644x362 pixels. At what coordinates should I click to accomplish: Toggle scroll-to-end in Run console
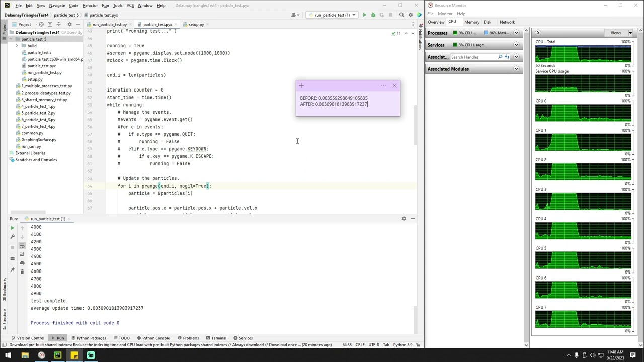22,254
